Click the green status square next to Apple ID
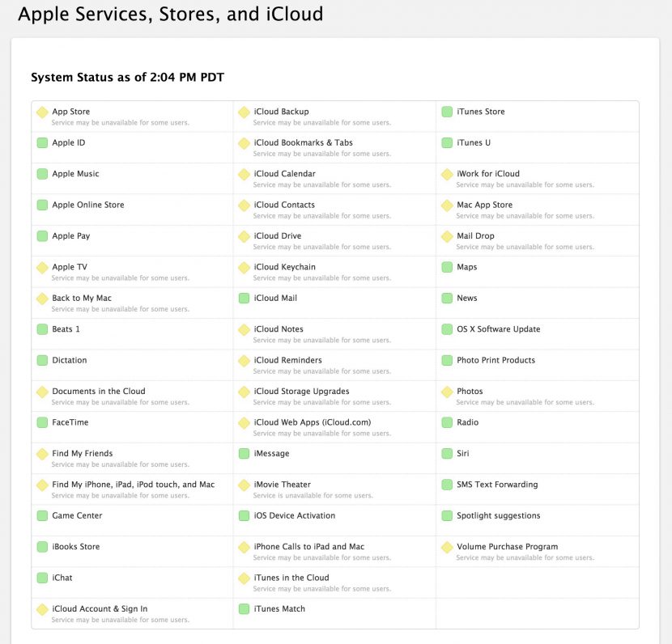The image size is (672, 644). point(42,143)
